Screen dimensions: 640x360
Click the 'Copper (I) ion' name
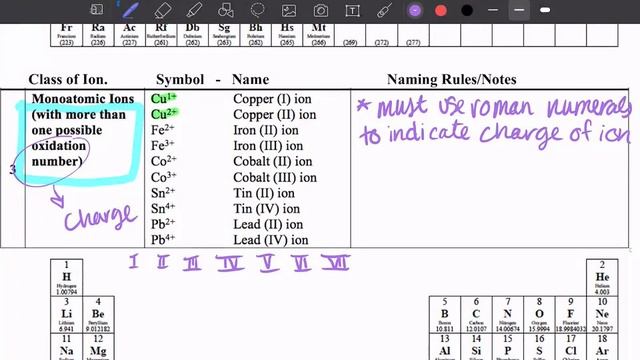pos(272,99)
